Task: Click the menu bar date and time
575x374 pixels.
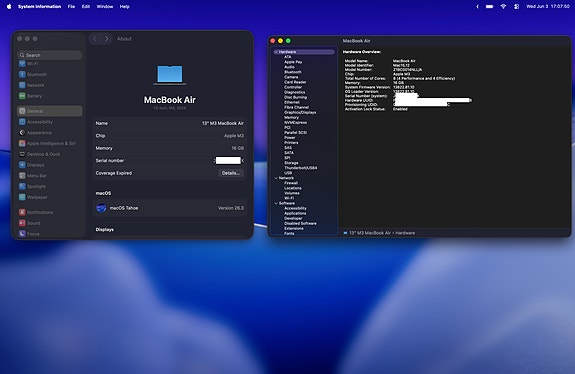Action: point(548,7)
